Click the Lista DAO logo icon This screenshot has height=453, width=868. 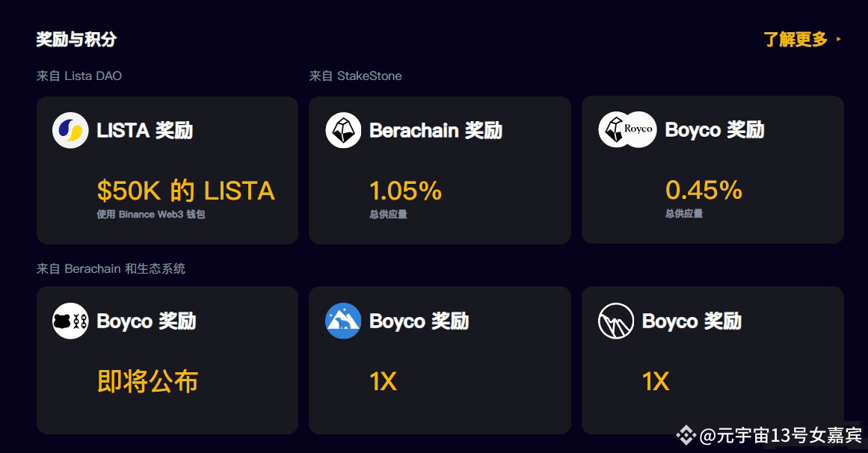pyautogui.click(x=70, y=130)
